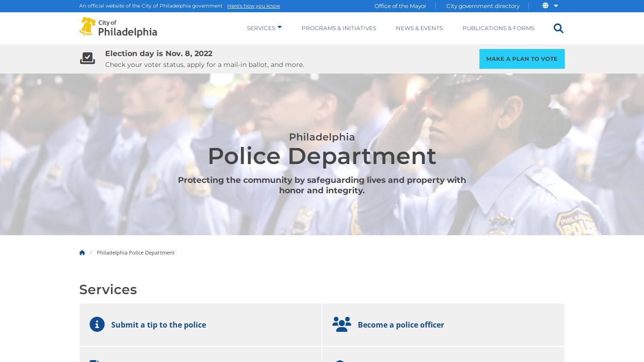Open Programs & Initiatives menu item
The height and width of the screenshot is (362, 644).
point(339,28)
